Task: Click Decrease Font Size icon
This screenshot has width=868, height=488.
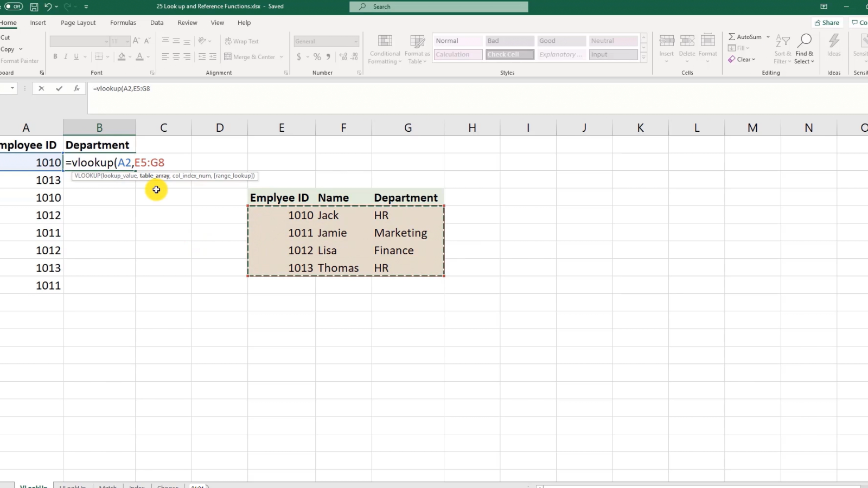Action: (147, 41)
